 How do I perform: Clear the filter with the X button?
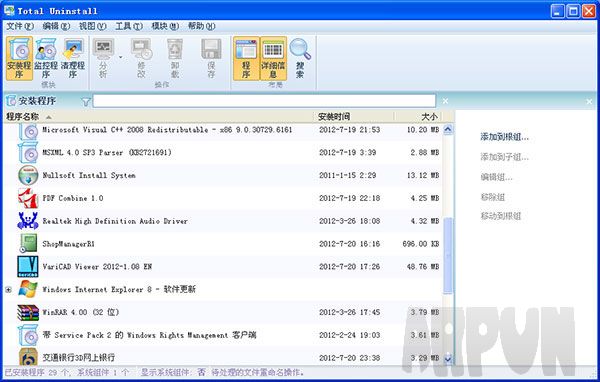coord(445,101)
